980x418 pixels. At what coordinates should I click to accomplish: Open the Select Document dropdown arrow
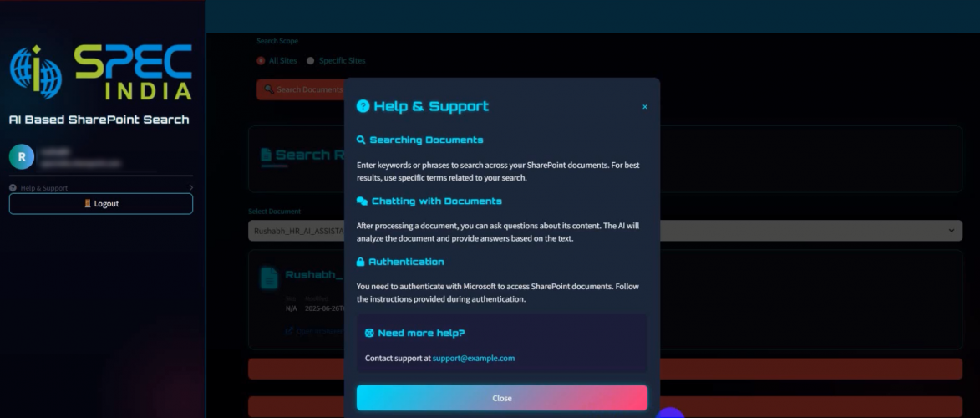tap(952, 230)
